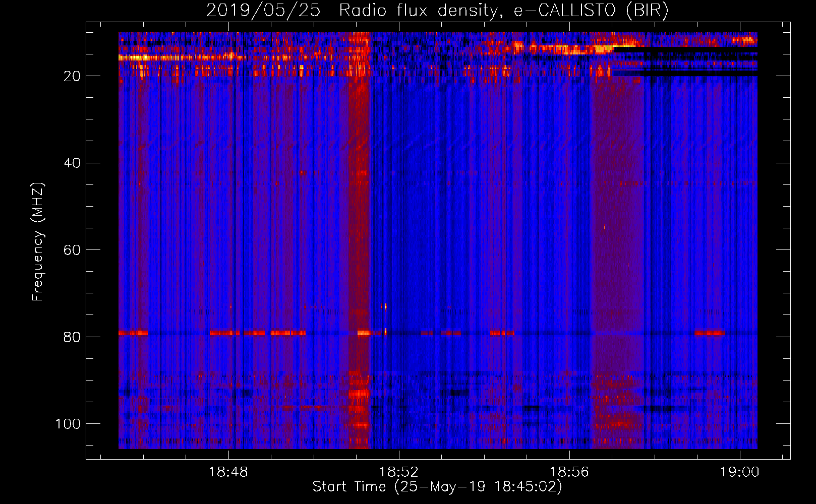Click the 18:52 time tick label
The image size is (816, 504).
point(399,472)
